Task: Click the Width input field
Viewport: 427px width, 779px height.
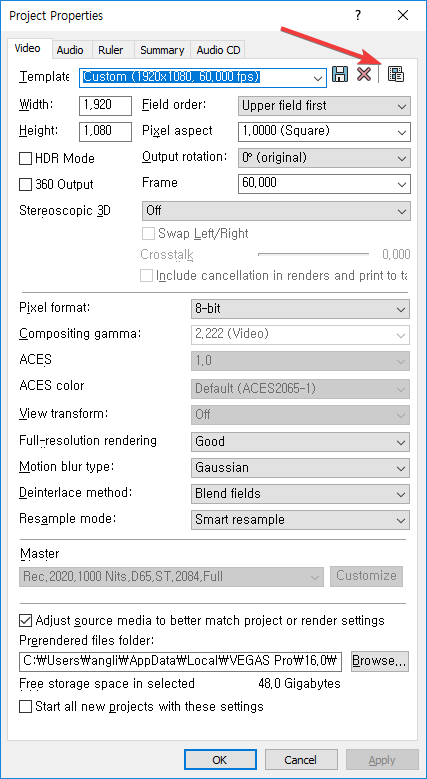Action: click(105, 105)
